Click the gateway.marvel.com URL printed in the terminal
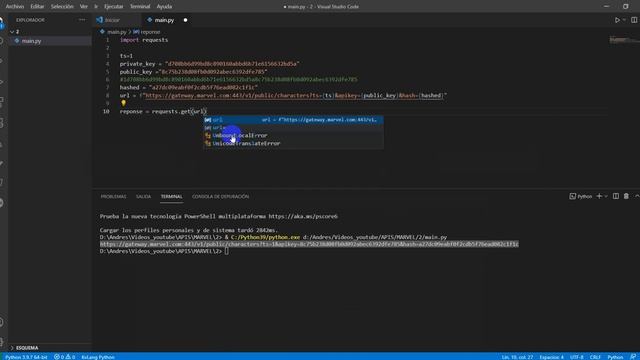 click(x=309, y=244)
